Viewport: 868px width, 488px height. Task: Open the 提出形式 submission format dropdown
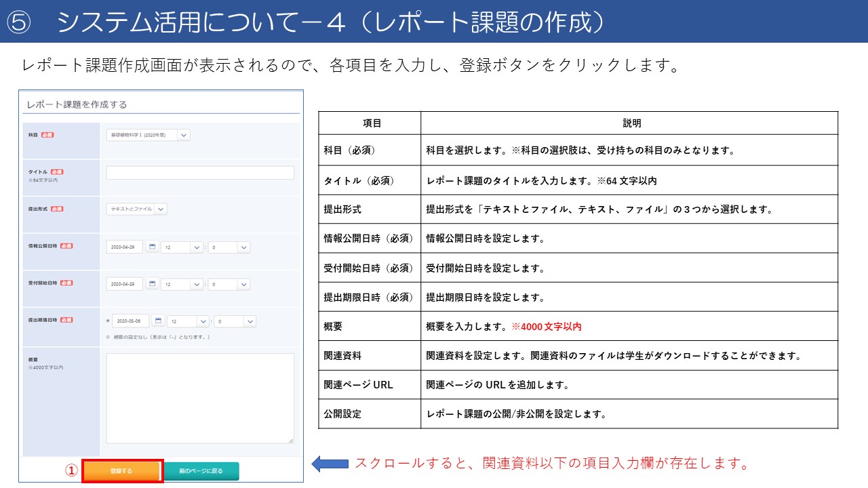click(x=136, y=209)
